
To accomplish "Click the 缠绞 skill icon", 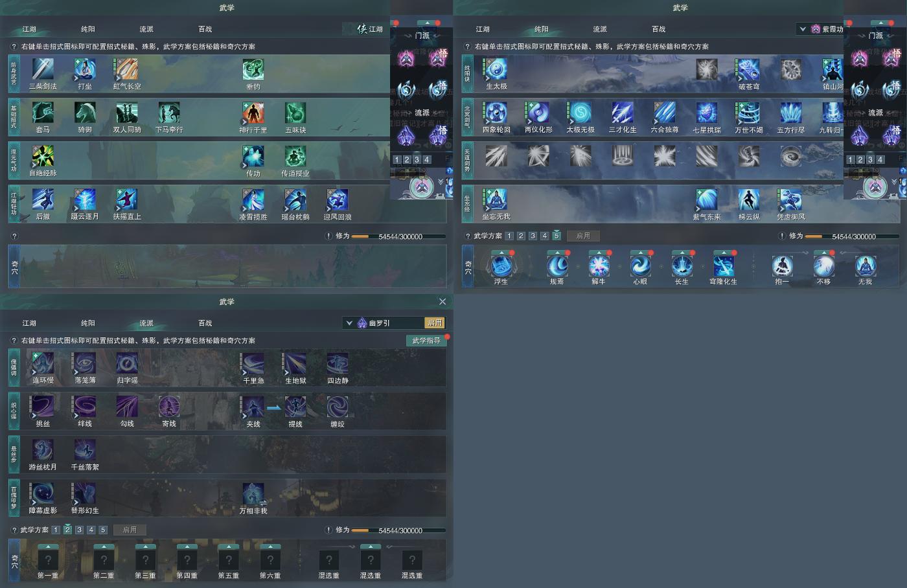I will [x=338, y=407].
